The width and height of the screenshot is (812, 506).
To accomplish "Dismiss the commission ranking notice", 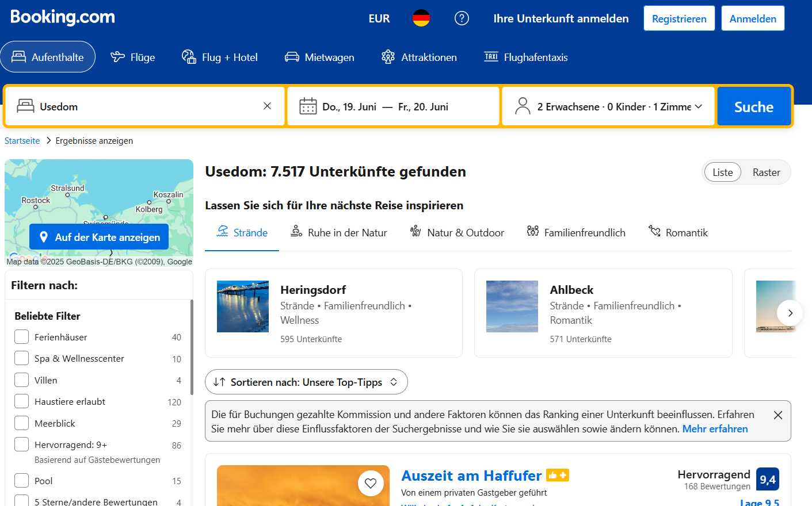I will (x=777, y=415).
